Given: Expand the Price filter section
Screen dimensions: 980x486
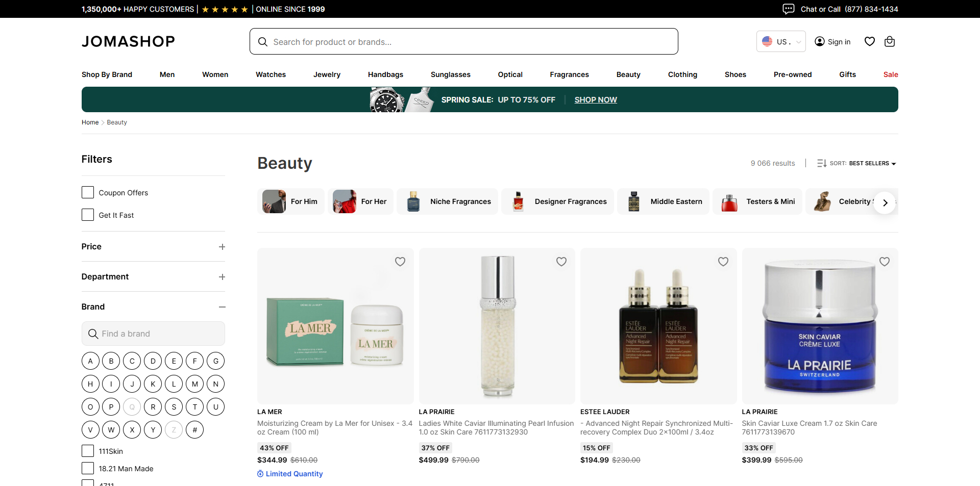Looking at the screenshot, I should click(222, 246).
